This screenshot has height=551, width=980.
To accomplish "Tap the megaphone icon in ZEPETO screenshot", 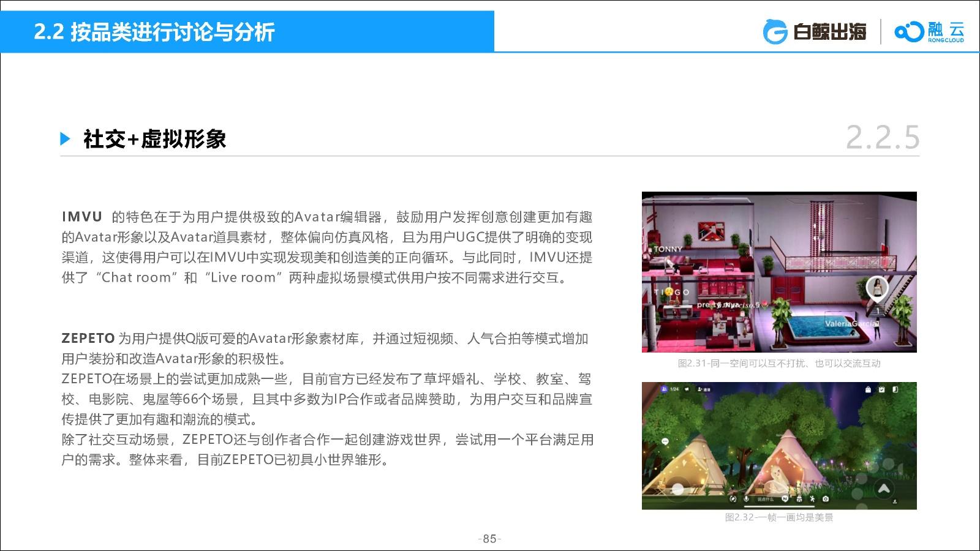I will (x=687, y=389).
